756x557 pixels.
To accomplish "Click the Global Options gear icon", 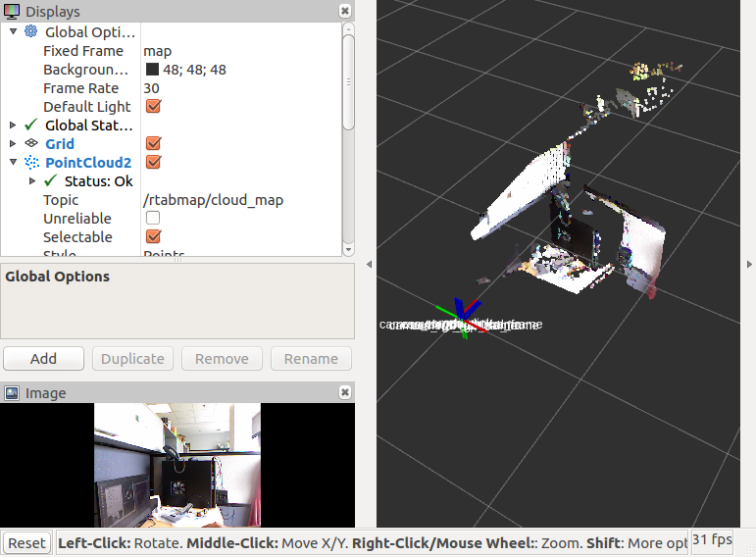I will tap(31, 32).
